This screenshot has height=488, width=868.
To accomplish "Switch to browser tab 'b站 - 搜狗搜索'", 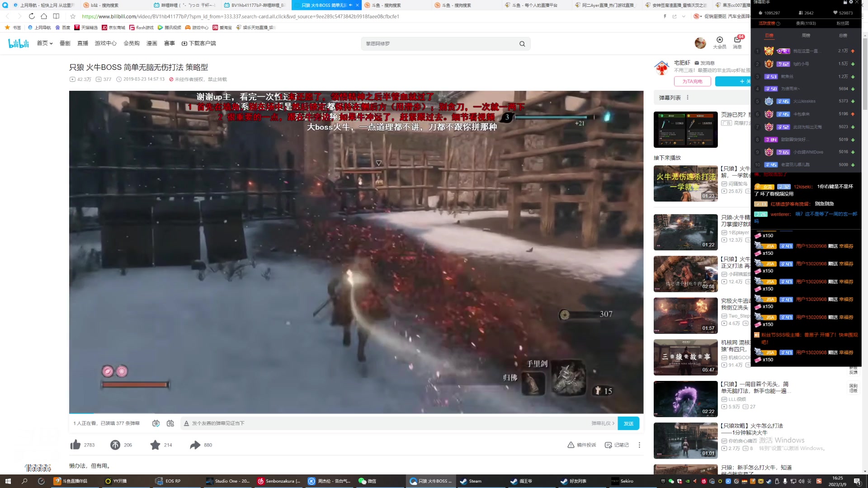I will tap(116, 5).
